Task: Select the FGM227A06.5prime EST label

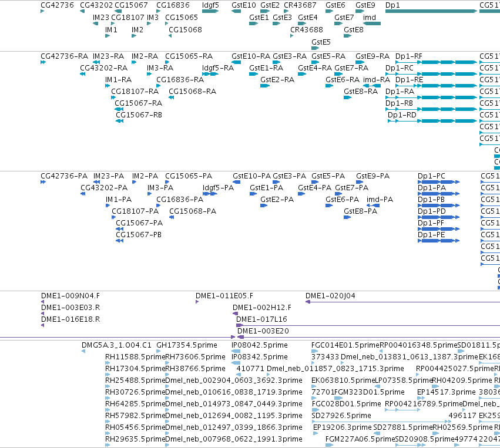Action: tap(360, 439)
